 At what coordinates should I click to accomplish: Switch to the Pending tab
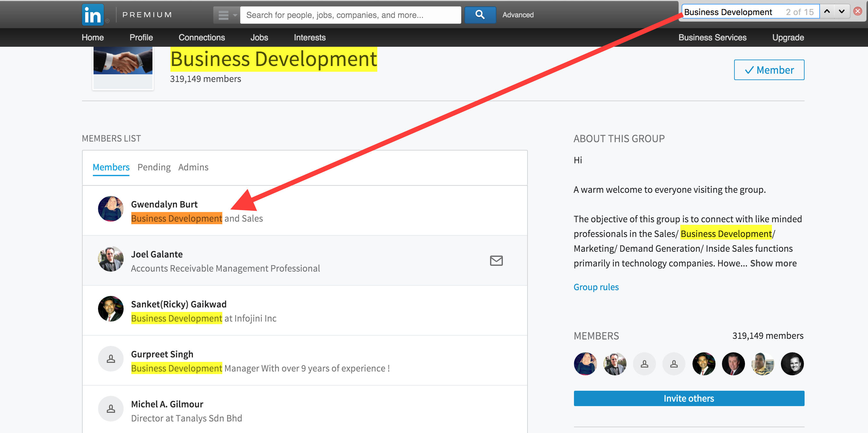[154, 167]
